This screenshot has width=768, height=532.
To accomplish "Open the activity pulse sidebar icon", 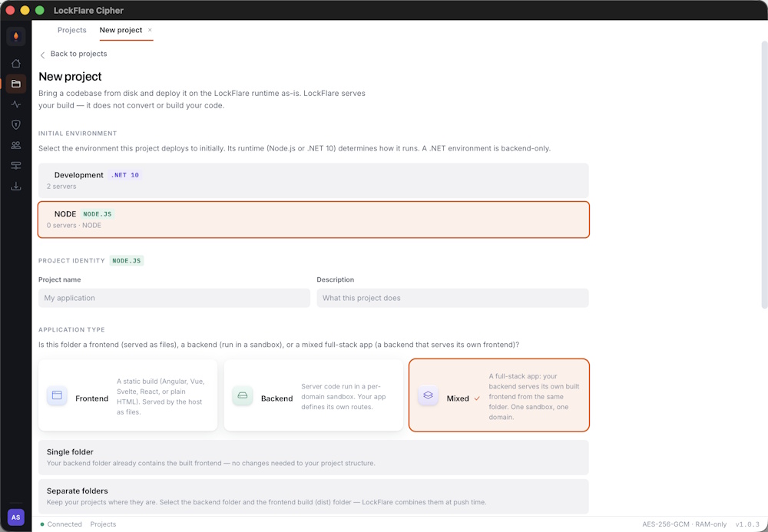I will click(x=15, y=104).
